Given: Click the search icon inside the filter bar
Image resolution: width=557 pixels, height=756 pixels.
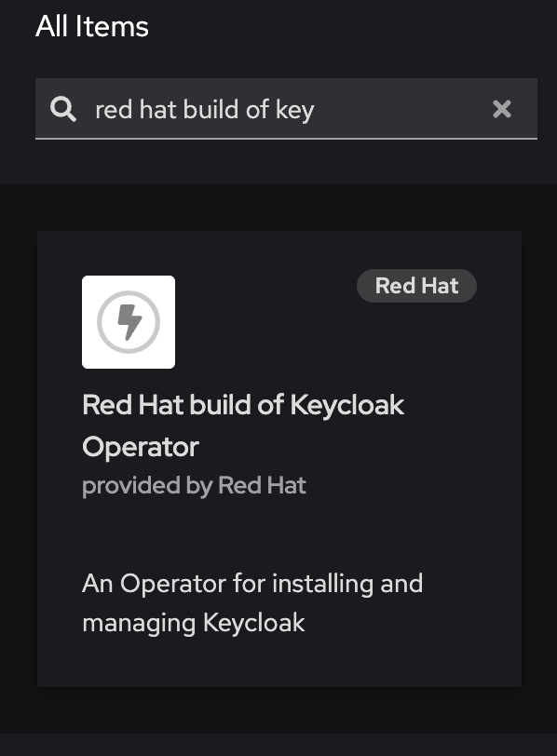Looking at the screenshot, I should coord(63,109).
